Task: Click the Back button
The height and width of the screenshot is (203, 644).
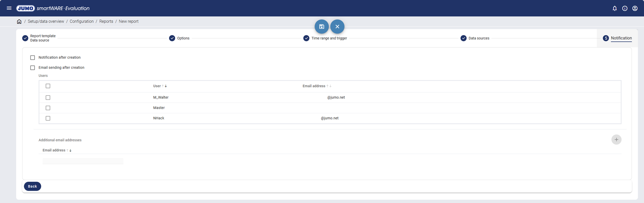Action: click(x=33, y=186)
